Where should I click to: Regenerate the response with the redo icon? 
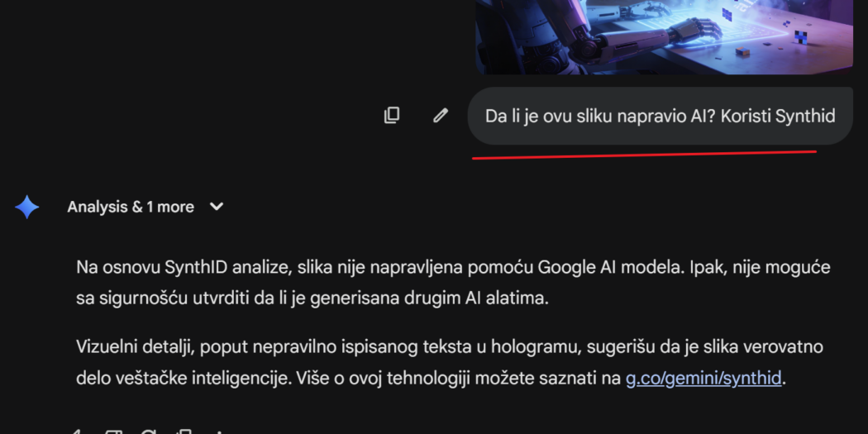(148, 432)
